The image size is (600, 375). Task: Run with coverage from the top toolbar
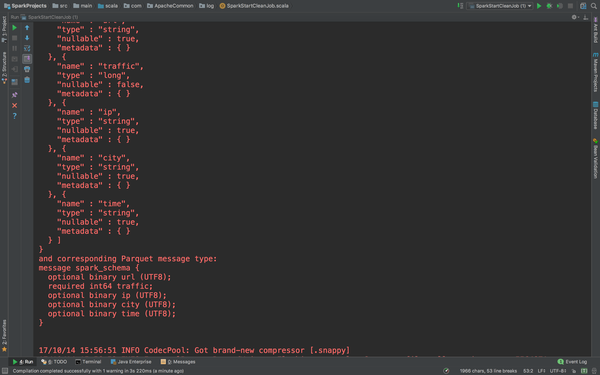(559, 6)
